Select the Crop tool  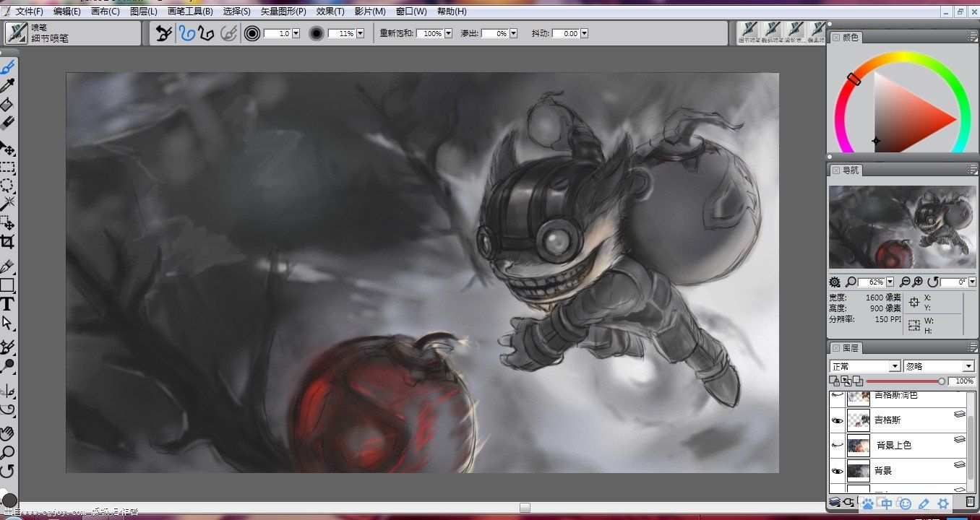click(x=8, y=241)
